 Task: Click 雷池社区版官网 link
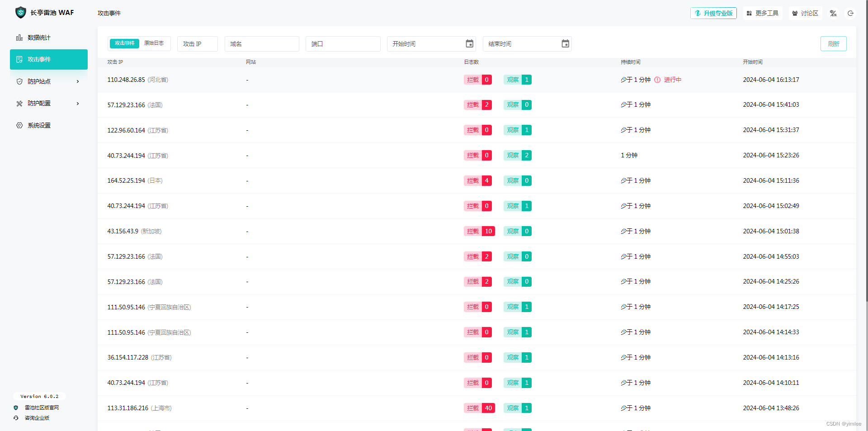tap(42, 407)
